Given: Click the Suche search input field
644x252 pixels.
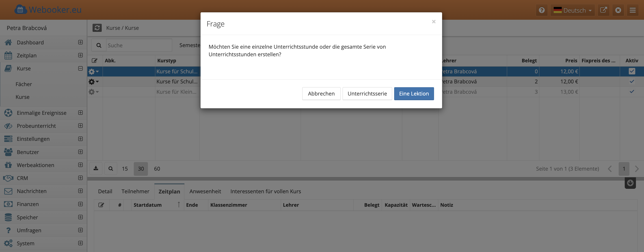Looking at the screenshot, I should click(139, 45).
